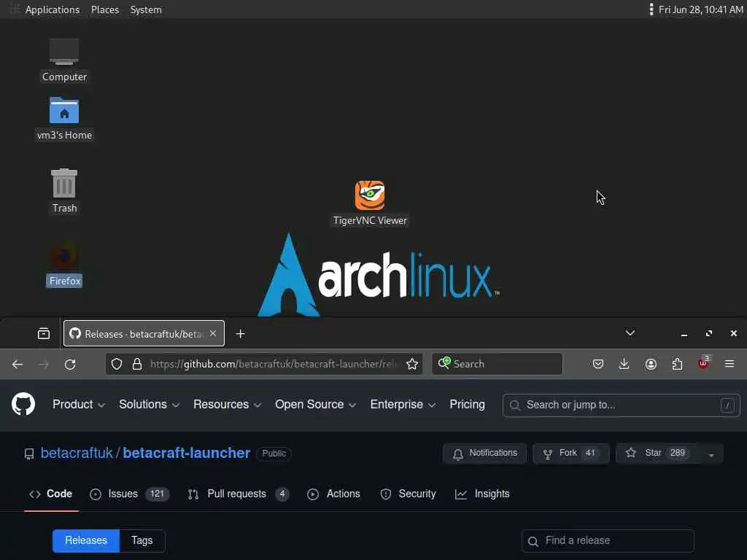This screenshot has height=560, width=747.
Task: Open a new browser tab
Action: pyautogui.click(x=240, y=334)
